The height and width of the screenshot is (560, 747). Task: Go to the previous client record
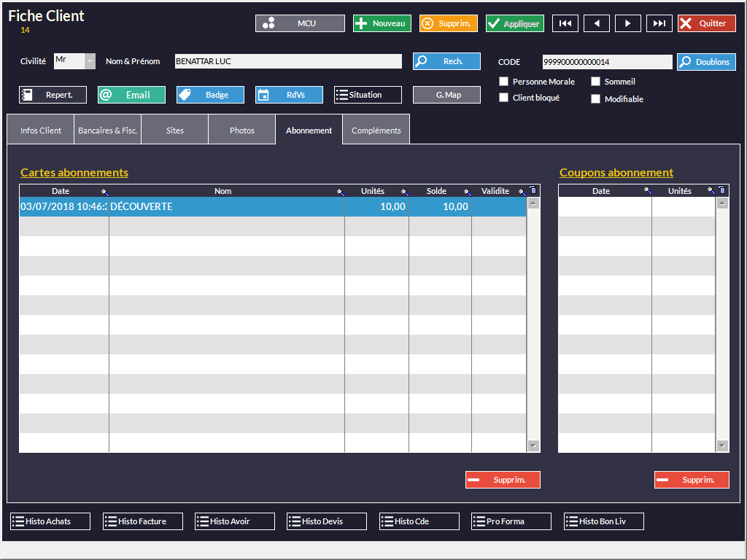597,23
